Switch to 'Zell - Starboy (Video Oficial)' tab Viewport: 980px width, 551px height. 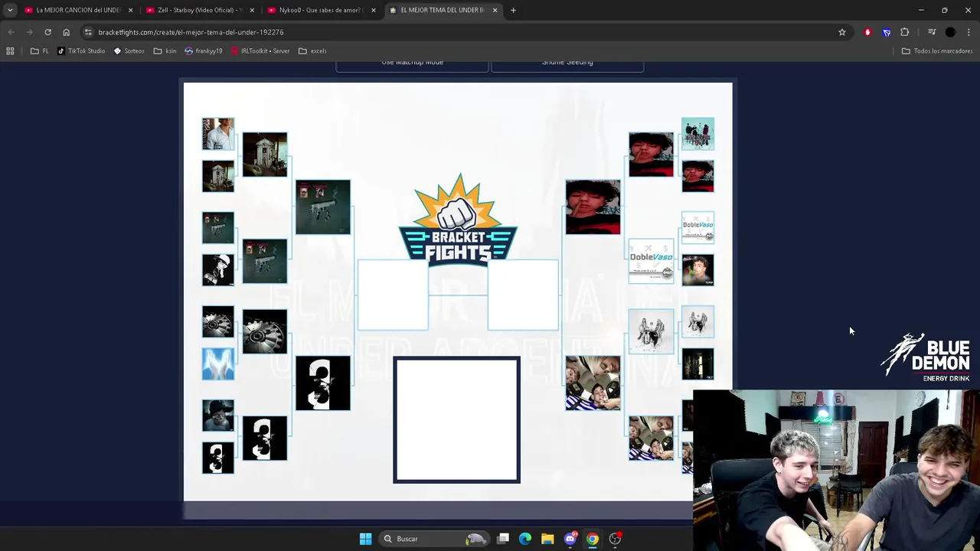pyautogui.click(x=199, y=10)
